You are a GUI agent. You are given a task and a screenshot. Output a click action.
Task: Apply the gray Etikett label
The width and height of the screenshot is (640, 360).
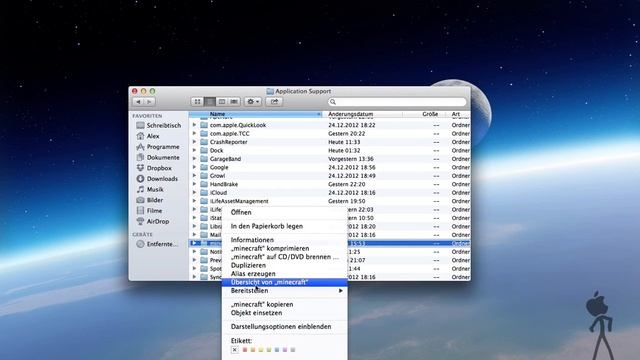pyautogui.click(x=293, y=350)
